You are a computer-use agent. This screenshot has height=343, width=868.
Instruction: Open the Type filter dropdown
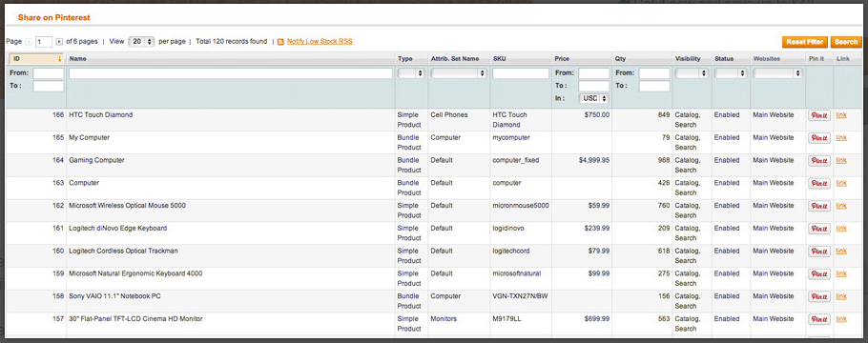[x=411, y=73]
